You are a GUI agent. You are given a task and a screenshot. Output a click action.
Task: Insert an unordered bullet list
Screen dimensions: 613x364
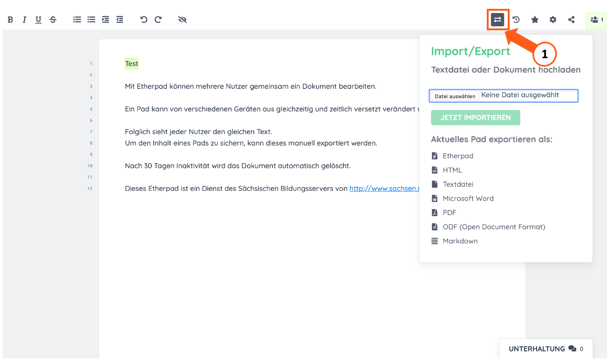coord(91,20)
